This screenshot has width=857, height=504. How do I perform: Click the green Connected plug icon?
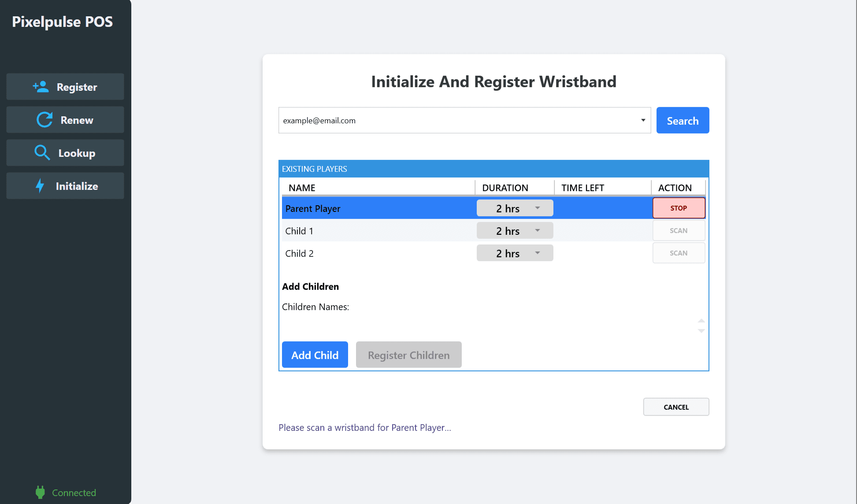coord(40,492)
